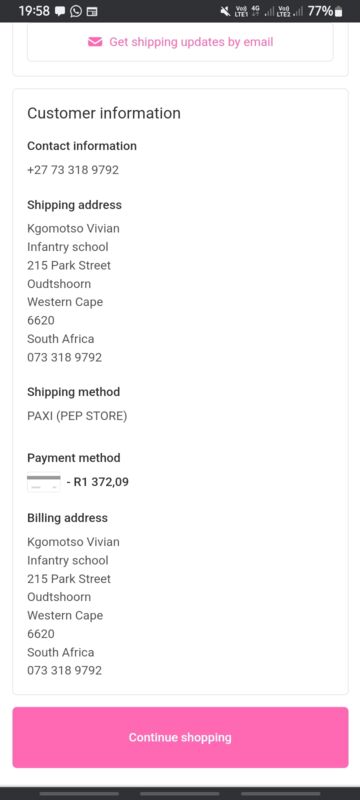Tap the message notification icon in status bar

point(60,11)
